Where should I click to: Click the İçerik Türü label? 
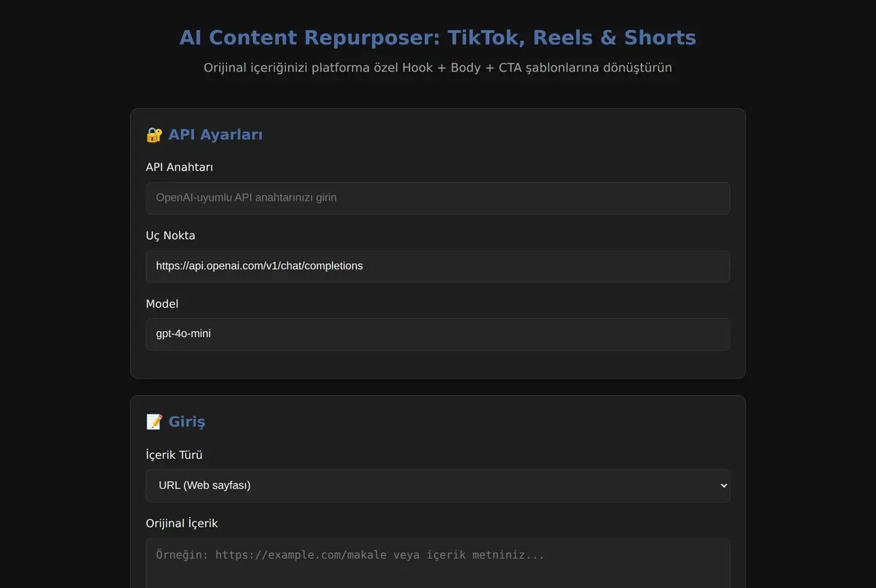[x=174, y=454]
